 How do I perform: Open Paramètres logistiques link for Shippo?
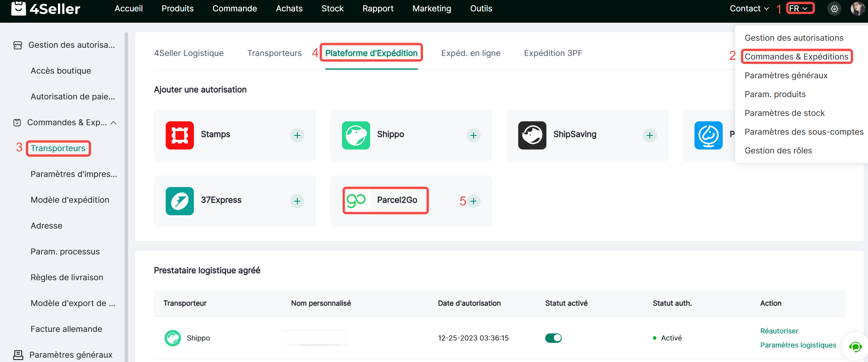[x=798, y=345]
